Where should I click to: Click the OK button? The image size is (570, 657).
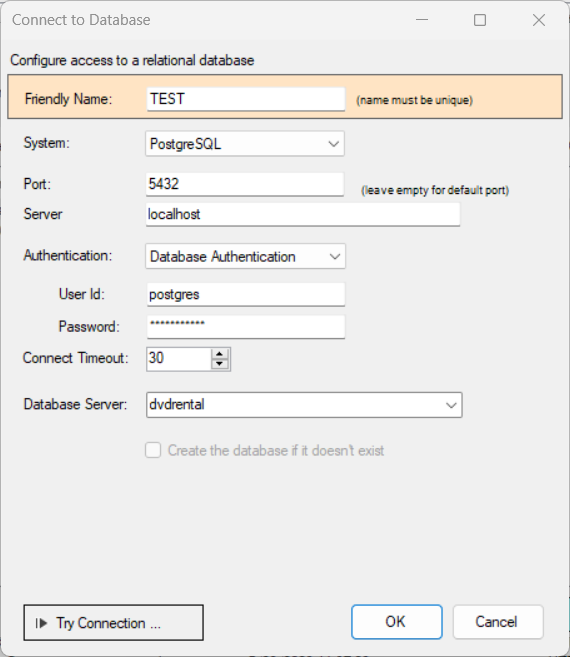pyautogui.click(x=396, y=622)
